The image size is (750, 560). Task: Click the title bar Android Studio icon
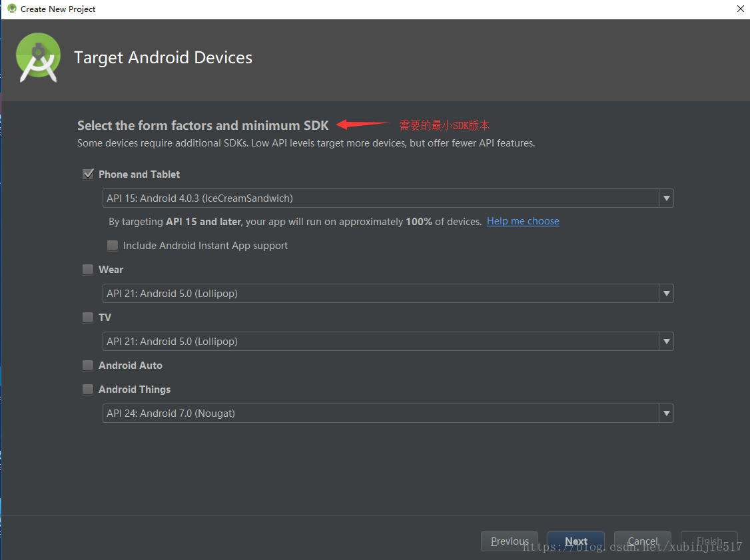point(12,9)
